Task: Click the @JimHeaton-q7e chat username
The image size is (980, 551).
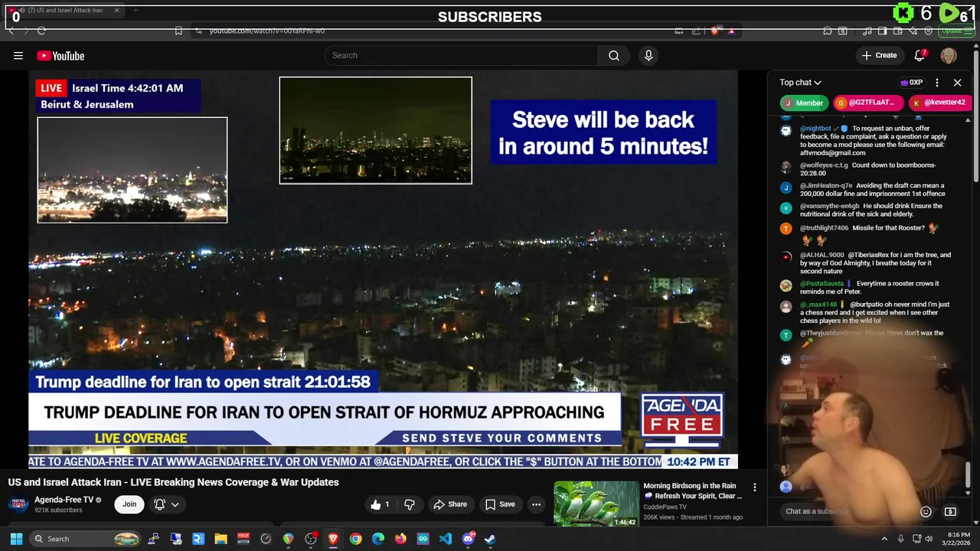Action: (826, 185)
